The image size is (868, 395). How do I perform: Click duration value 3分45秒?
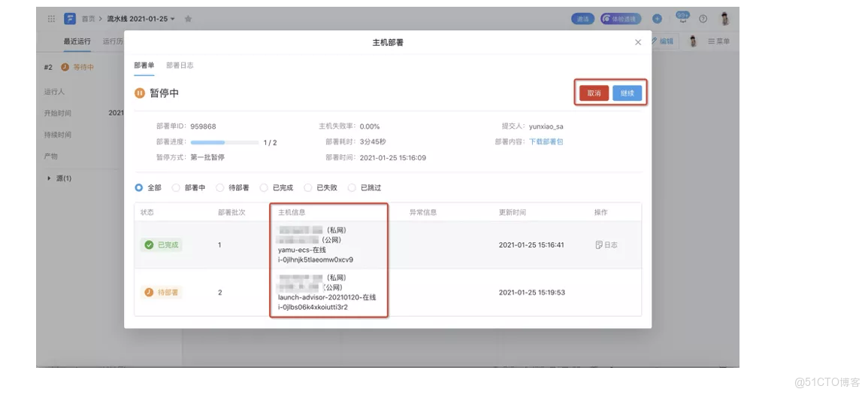(373, 141)
